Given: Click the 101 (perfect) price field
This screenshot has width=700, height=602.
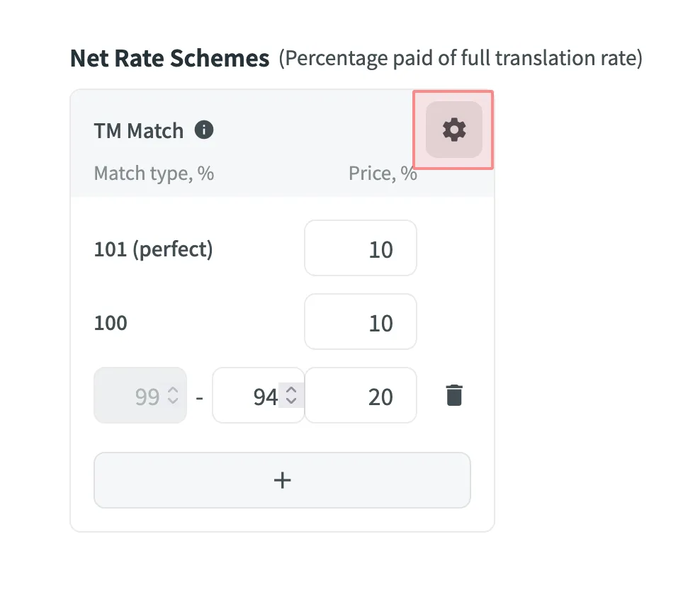Looking at the screenshot, I should point(360,248).
